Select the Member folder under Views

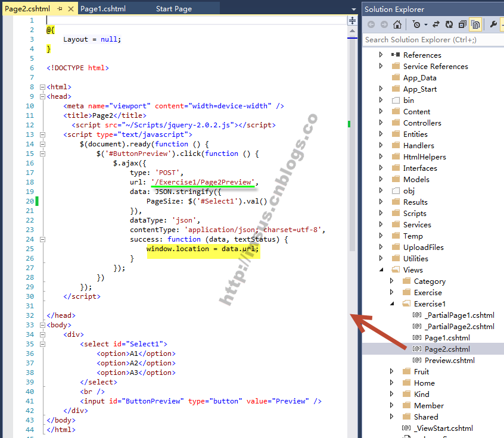point(429,406)
